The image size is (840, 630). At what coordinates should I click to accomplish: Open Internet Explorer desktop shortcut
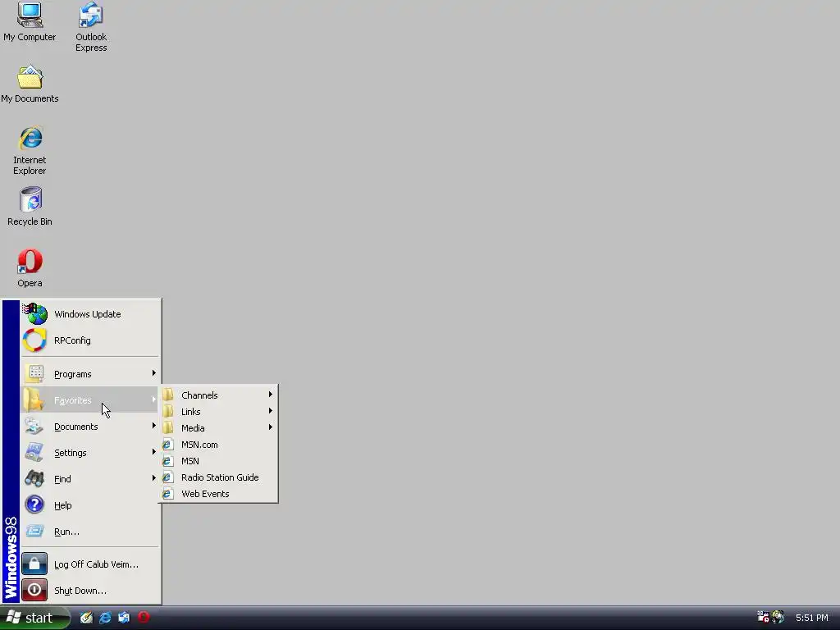pyautogui.click(x=30, y=151)
